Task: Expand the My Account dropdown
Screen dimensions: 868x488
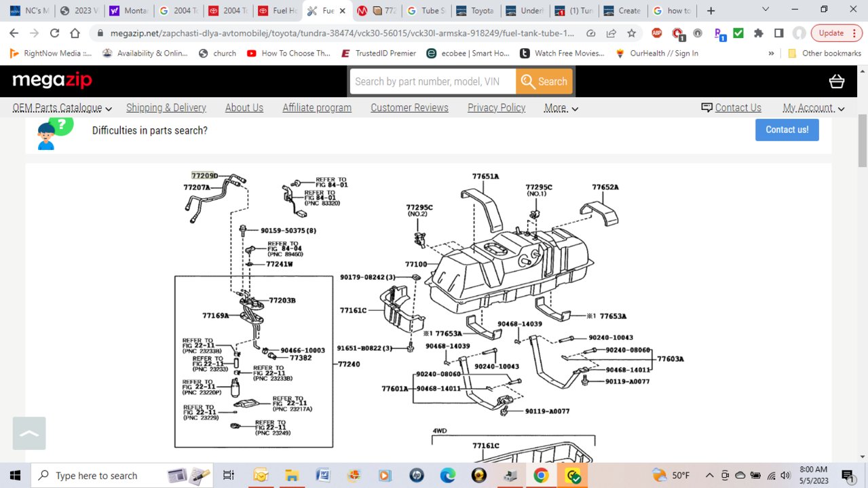Action: [814, 108]
